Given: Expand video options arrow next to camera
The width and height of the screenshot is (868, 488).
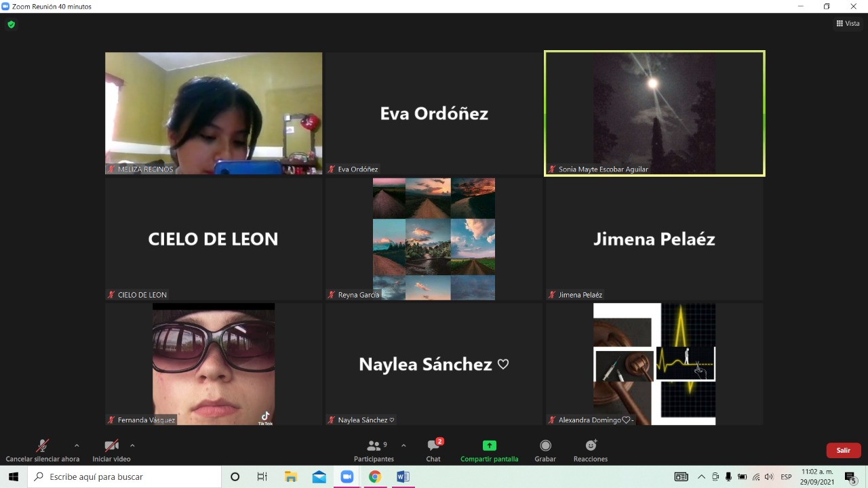Looking at the screenshot, I should coord(132,445).
